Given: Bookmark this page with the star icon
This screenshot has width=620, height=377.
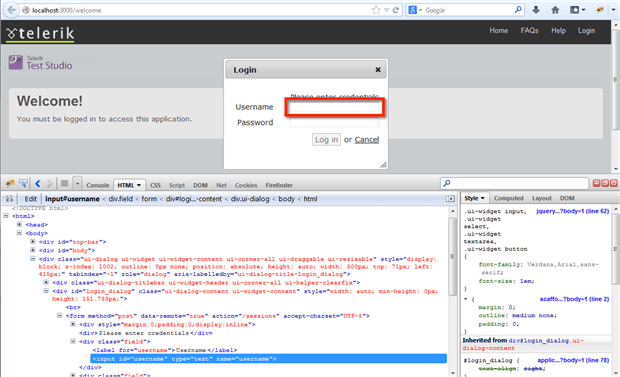Looking at the screenshot, I should (376, 10).
